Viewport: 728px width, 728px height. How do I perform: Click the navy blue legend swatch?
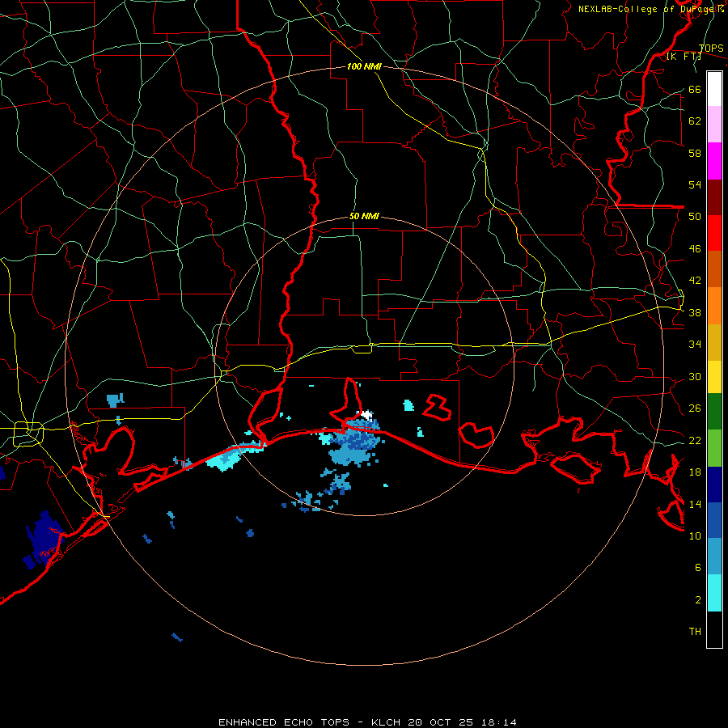point(714,485)
